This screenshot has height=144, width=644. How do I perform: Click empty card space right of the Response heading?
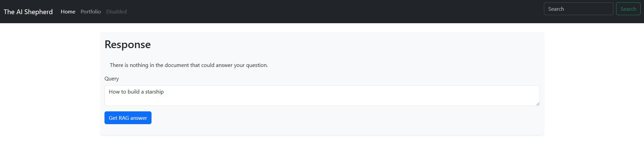[336, 44]
